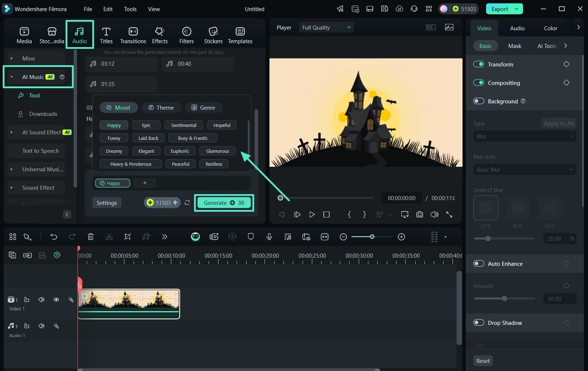Disable the Transform toggle
The height and width of the screenshot is (371, 588).
click(479, 64)
